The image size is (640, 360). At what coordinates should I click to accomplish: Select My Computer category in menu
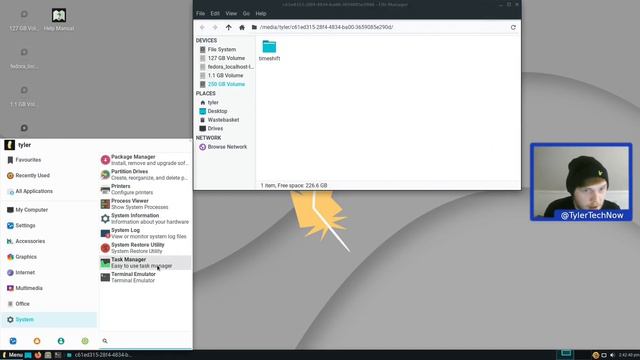(49, 210)
